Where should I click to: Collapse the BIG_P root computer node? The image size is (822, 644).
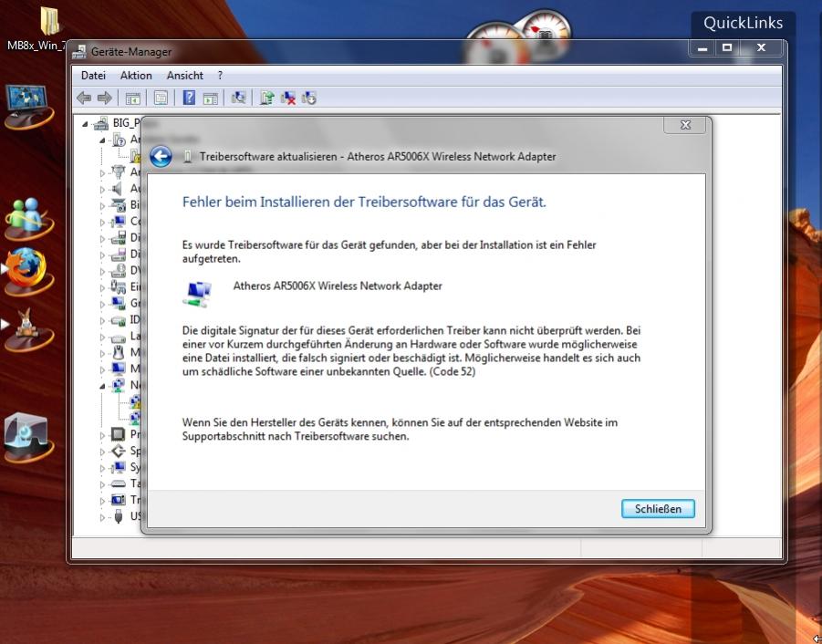point(85,124)
